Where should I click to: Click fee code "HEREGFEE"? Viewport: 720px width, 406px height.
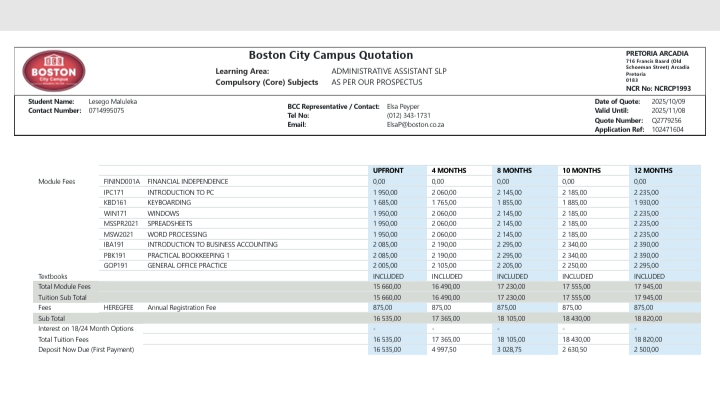(x=118, y=308)
